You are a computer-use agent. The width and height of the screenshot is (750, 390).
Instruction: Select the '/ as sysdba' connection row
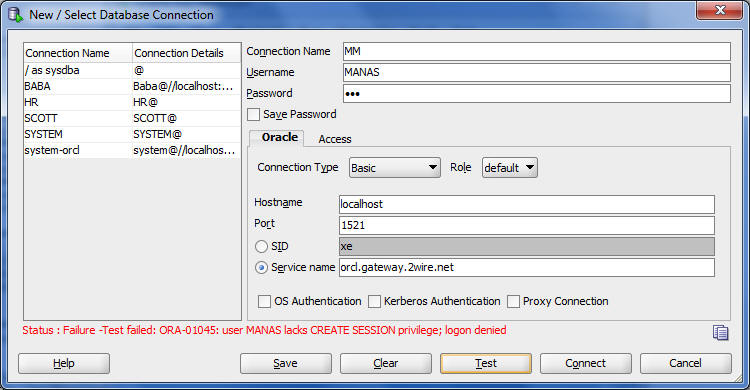[x=132, y=70]
